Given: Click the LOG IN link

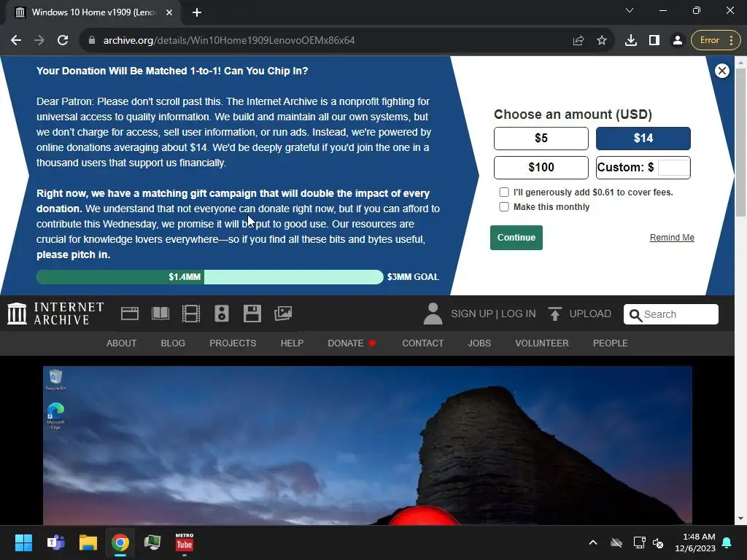Looking at the screenshot, I should [x=519, y=314].
